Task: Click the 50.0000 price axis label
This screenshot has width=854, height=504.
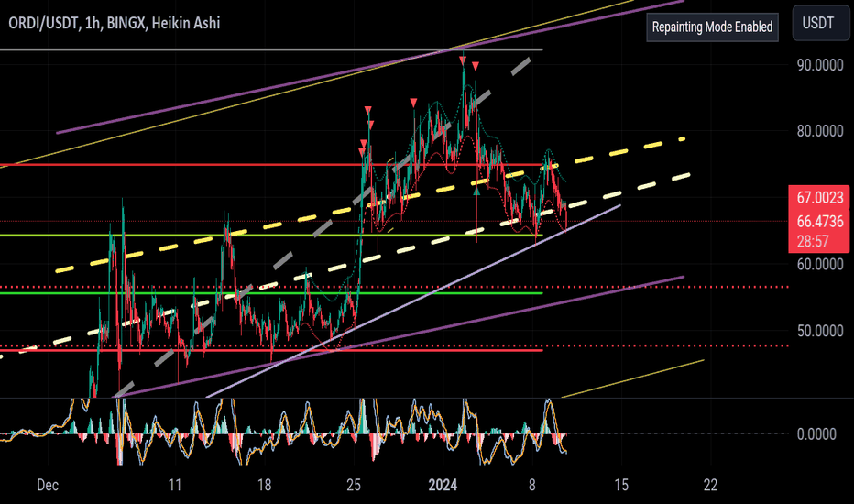Action: (820, 331)
